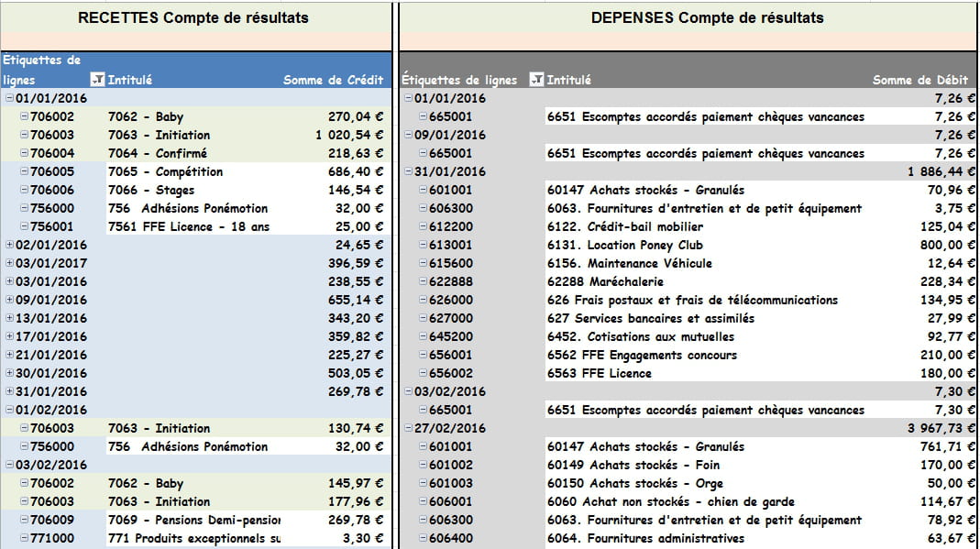Expand the 09/01/2016 group in RECETTES
The width and height of the screenshot is (980, 549).
coord(9,300)
